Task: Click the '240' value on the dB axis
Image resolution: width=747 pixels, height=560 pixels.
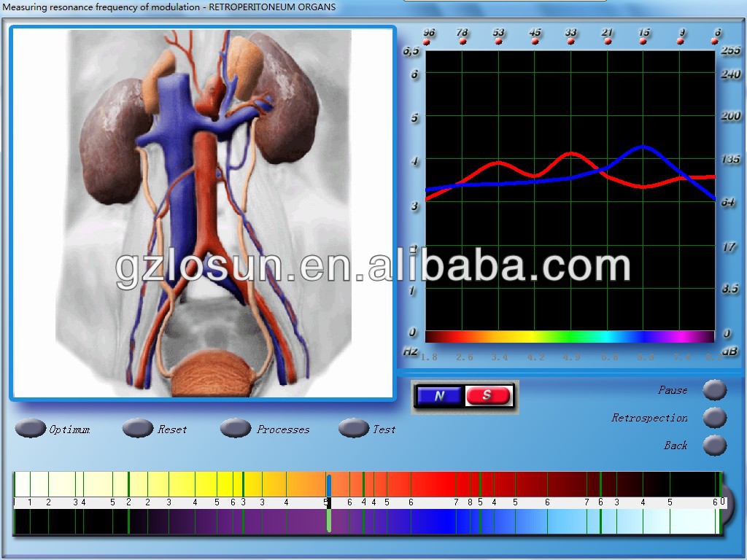Action: tap(730, 74)
